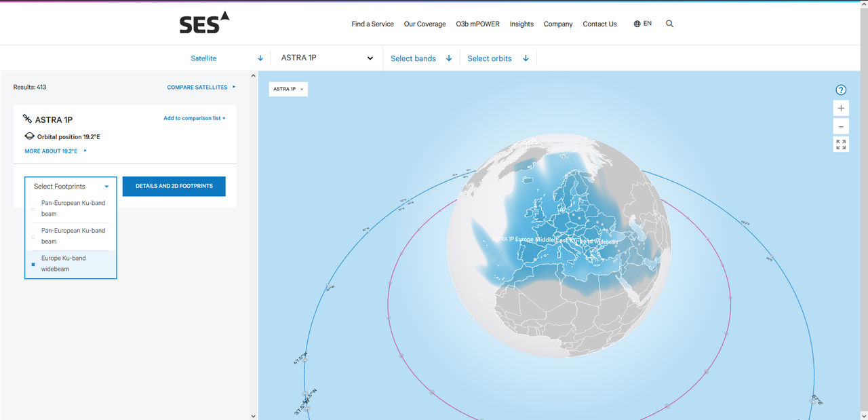Open the map help question mark
This screenshot has width=868, height=420.
841,90
